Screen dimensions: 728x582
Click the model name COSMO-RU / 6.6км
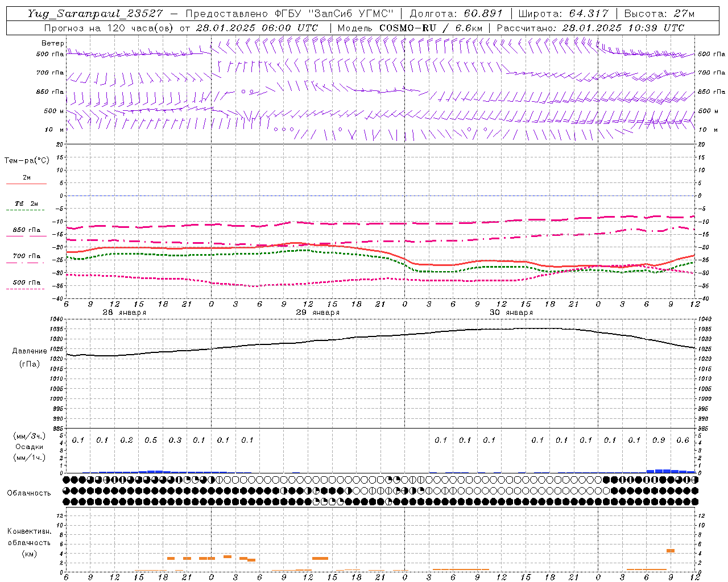tap(431, 28)
